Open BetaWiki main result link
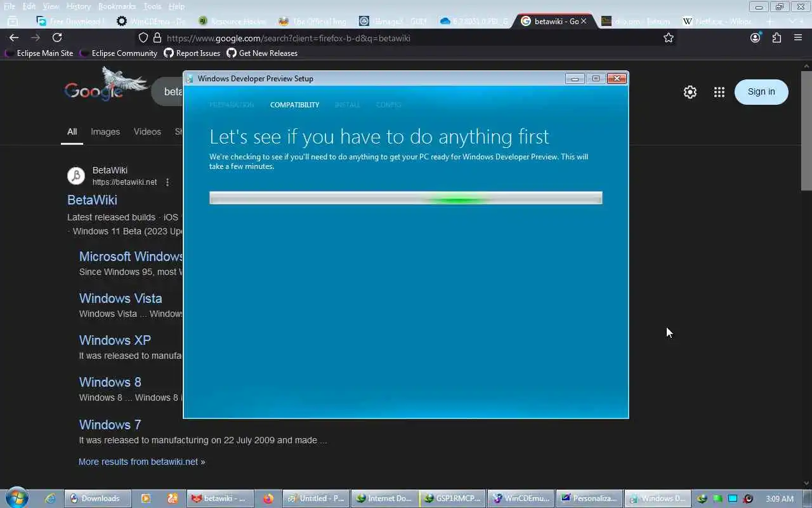The width and height of the screenshot is (812, 508). coord(92,200)
